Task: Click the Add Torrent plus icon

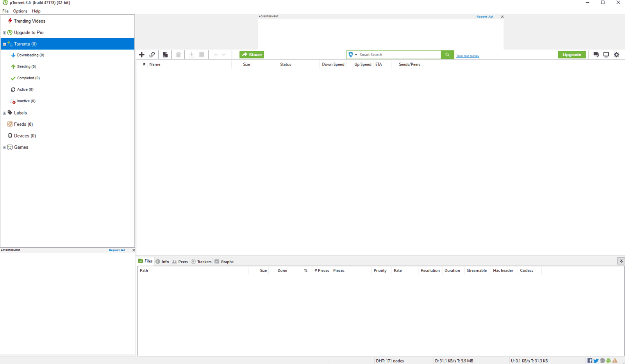Action: click(142, 55)
